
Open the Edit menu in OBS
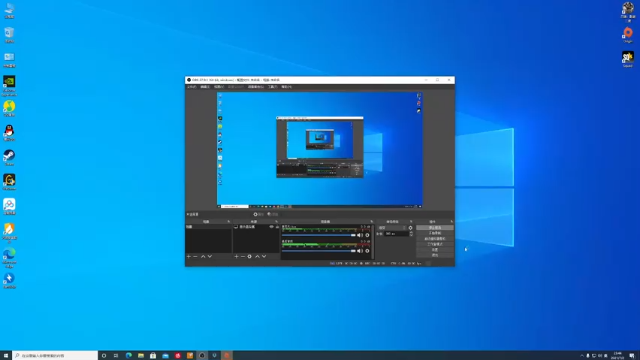[x=205, y=87]
